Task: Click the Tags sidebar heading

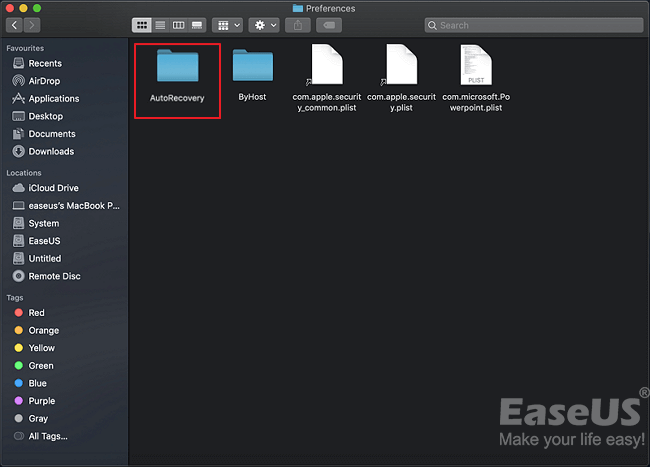Action: [x=15, y=298]
